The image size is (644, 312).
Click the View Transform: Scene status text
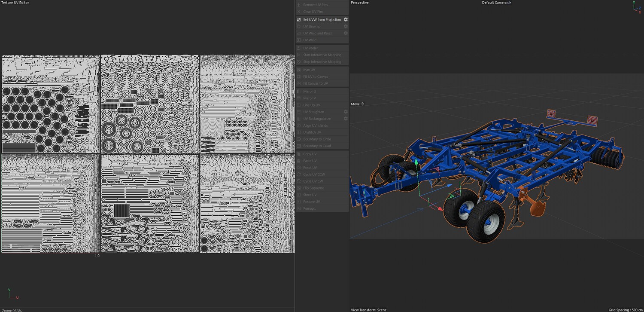[369, 310]
